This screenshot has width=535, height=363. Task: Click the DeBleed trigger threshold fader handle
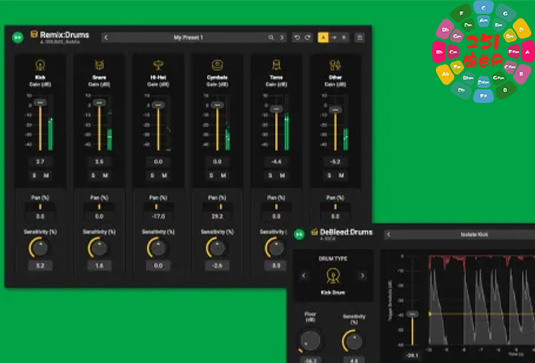point(412,314)
